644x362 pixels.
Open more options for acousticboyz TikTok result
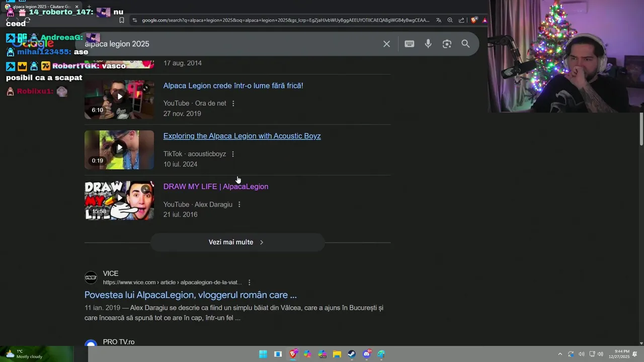pyautogui.click(x=232, y=154)
